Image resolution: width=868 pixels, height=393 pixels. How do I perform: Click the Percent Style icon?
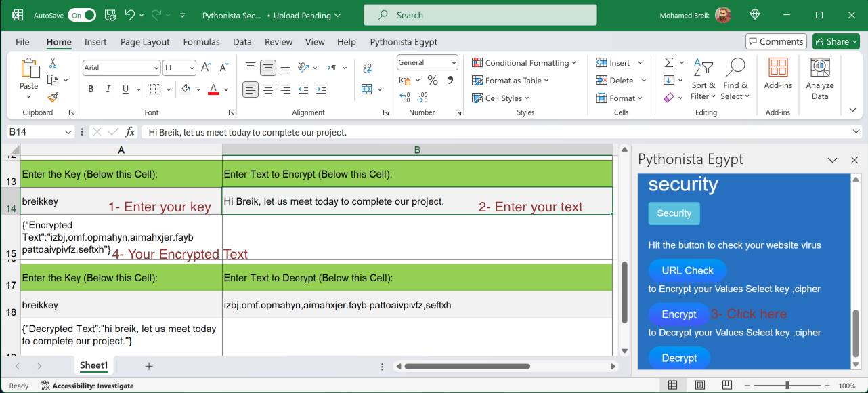pyautogui.click(x=433, y=81)
